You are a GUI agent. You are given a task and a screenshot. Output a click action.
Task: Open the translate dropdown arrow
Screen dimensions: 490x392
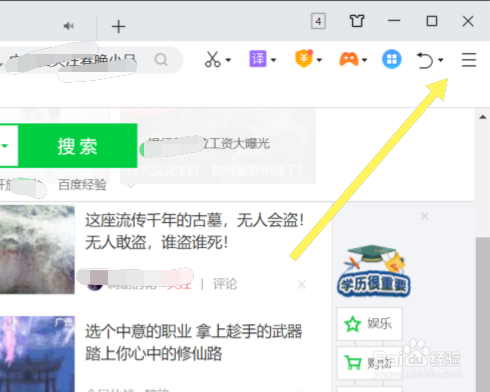point(274,60)
